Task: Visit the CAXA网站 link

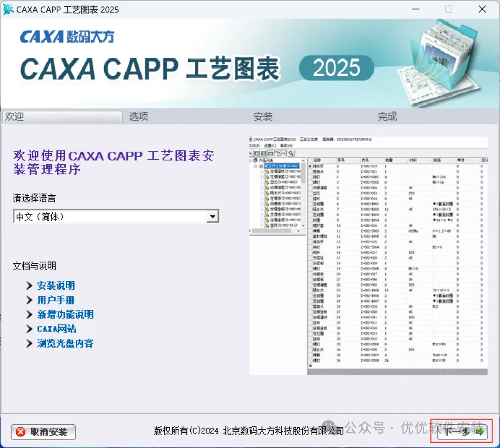Action: 57,329
